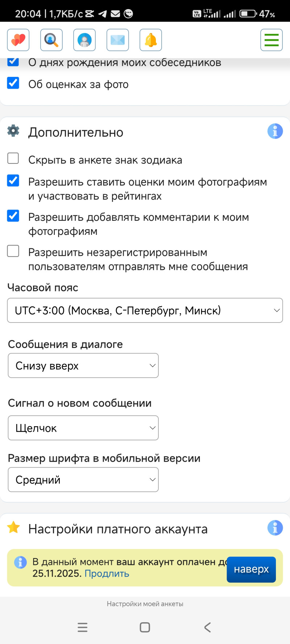Open the green hamburger menu

pyautogui.click(x=272, y=40)
